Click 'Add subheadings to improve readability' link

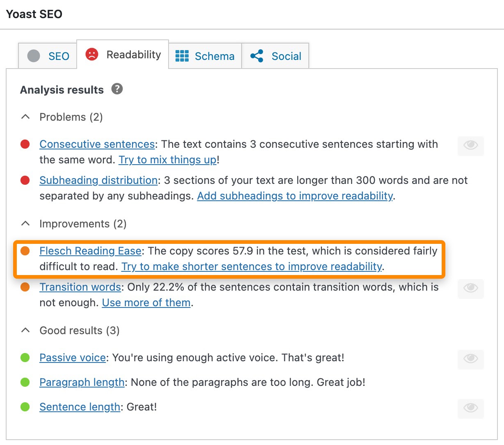pos(295,196)
